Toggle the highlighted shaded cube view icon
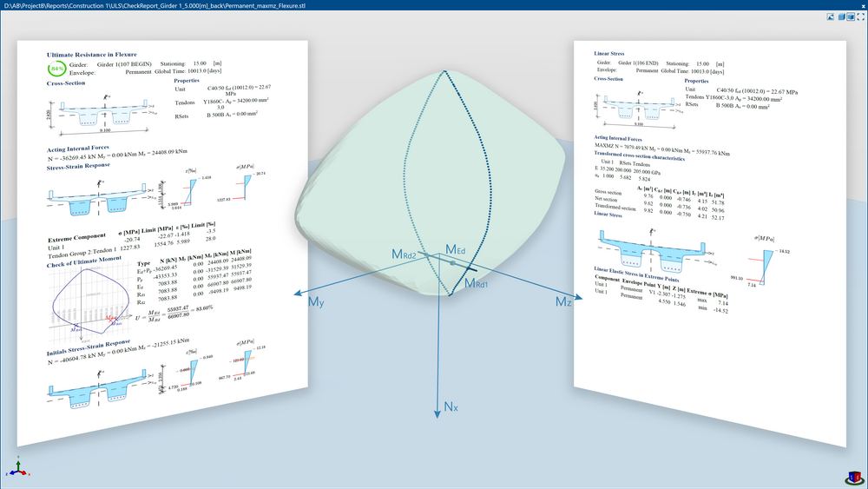The image size is (868, 489). (x=850, y=17)
